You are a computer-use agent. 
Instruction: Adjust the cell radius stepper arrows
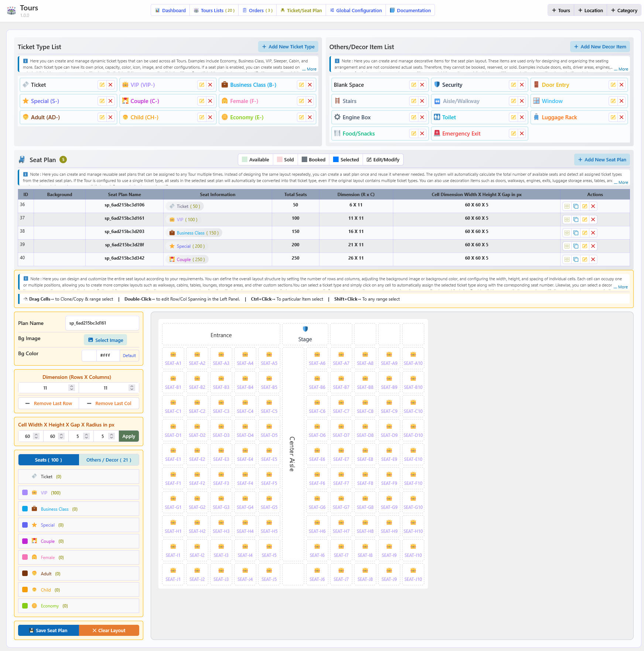coord(112,436)
